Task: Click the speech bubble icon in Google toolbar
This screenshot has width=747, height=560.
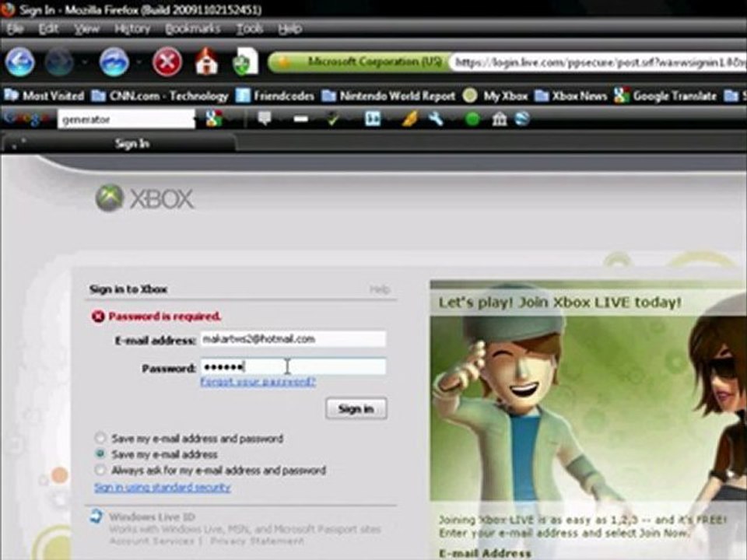Action: (265, 118)
